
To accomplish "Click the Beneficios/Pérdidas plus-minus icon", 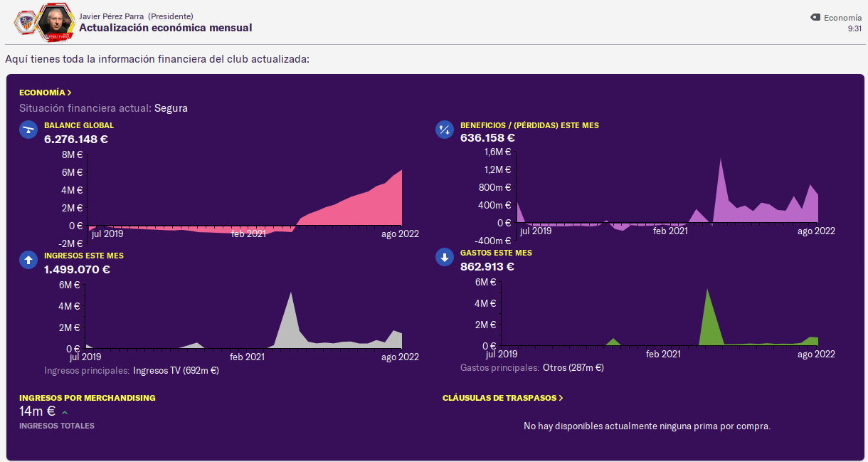I will click(x=445, y=130).
